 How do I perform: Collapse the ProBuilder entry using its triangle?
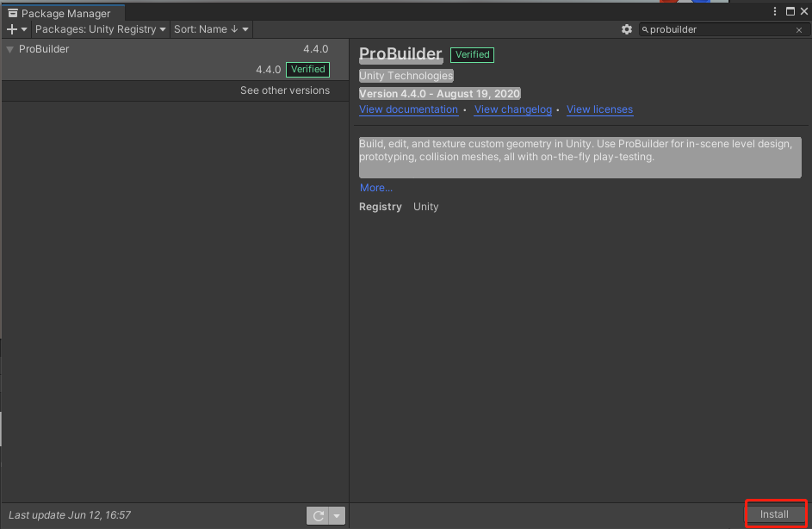pyautogui.click(x=8, y=49)
